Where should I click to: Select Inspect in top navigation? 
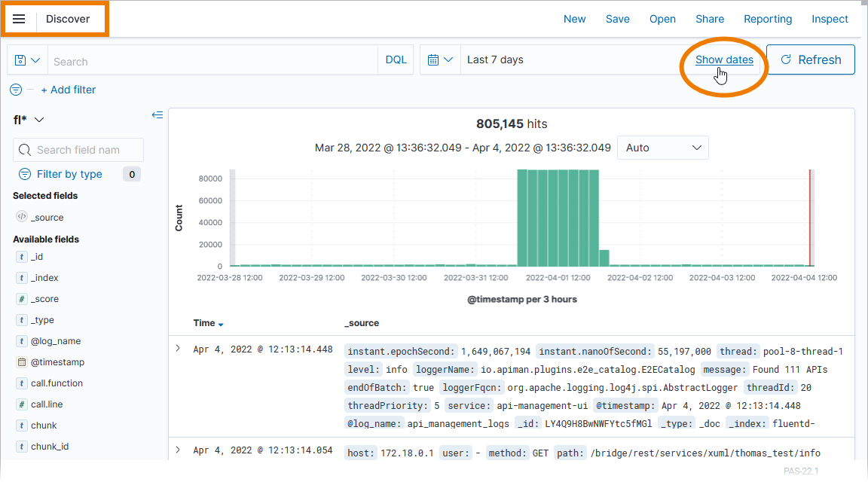[830, 19]
